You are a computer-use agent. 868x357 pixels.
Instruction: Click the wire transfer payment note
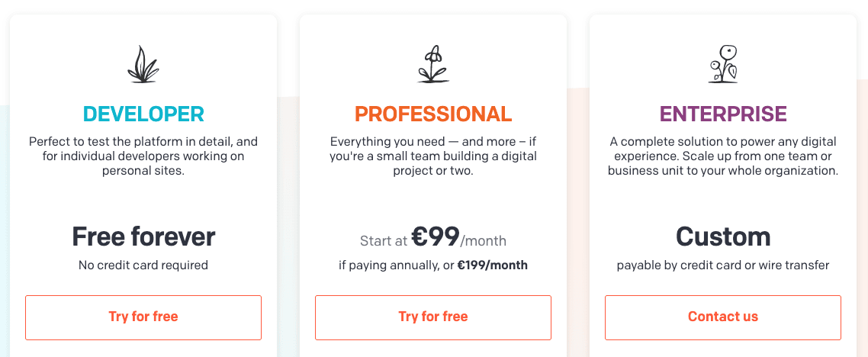click(x=723, y=265)
